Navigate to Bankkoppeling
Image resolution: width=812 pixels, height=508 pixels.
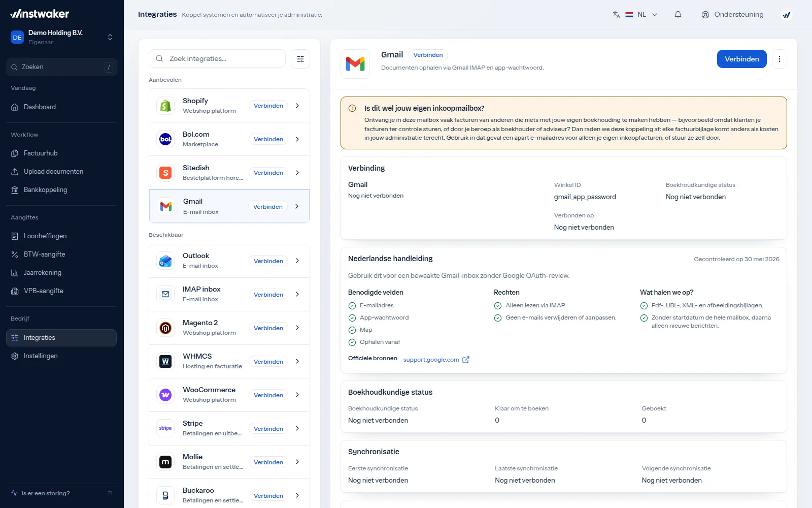coord(61,190)
